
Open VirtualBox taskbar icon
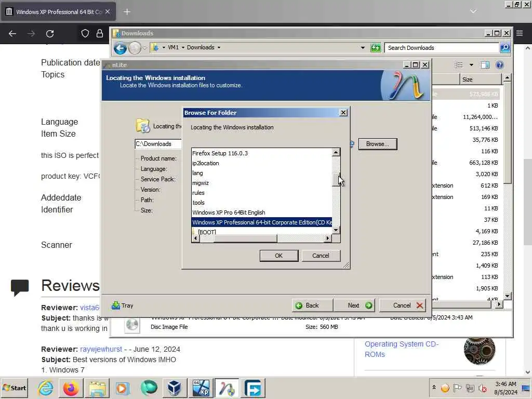click(175, 388)
